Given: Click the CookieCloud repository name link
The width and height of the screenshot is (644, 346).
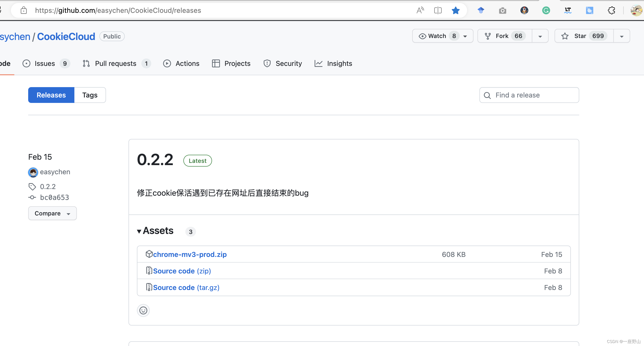Looking at the screenshot, I should click(66, 37).
